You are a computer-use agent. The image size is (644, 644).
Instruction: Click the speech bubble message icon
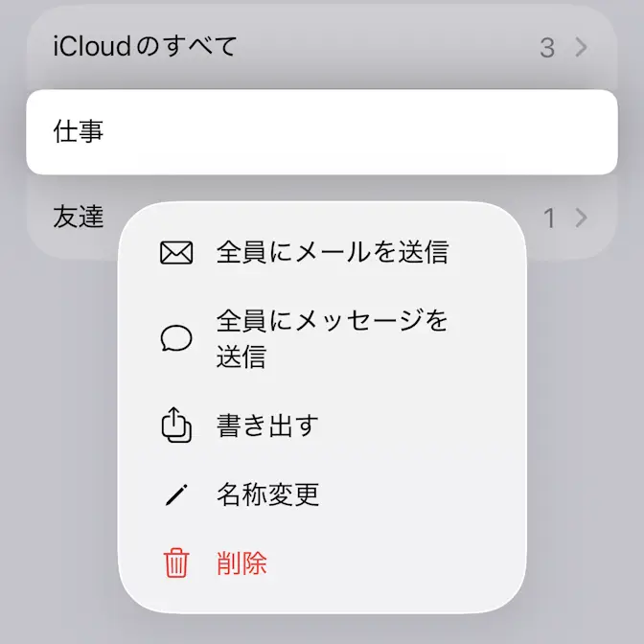tap(176, 338)
